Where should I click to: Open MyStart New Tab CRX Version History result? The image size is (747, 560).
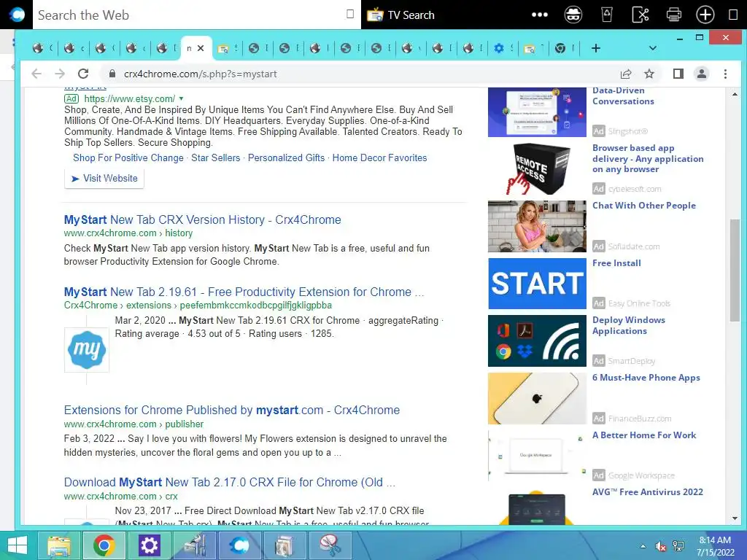203,219
